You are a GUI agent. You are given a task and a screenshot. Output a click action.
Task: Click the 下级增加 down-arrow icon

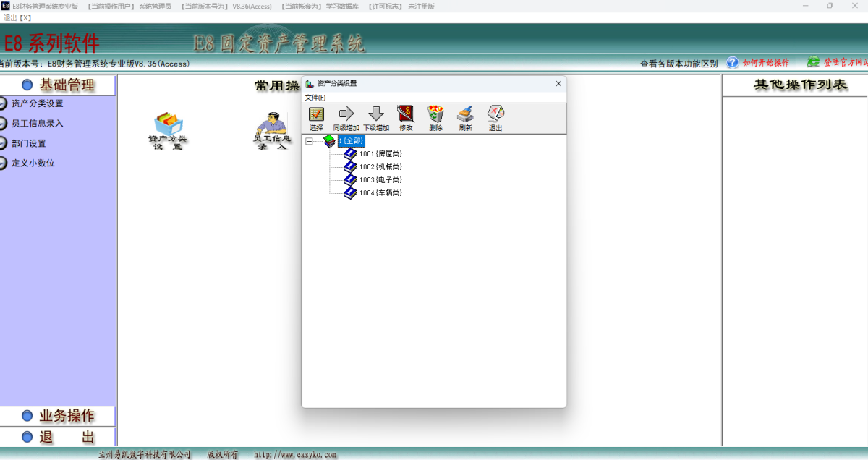tap(375, 114)
